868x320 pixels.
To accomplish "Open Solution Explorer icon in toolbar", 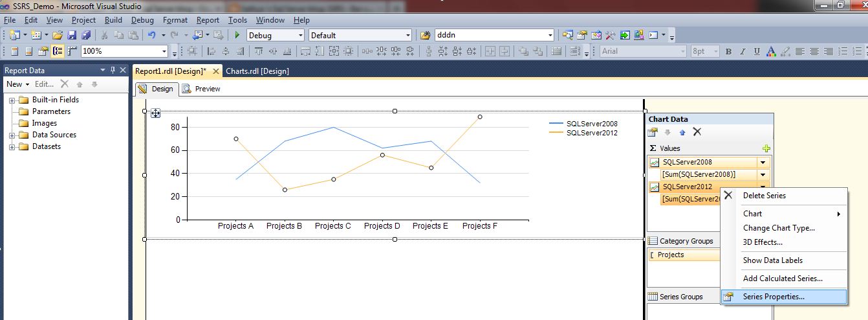I will click(567, 35).
